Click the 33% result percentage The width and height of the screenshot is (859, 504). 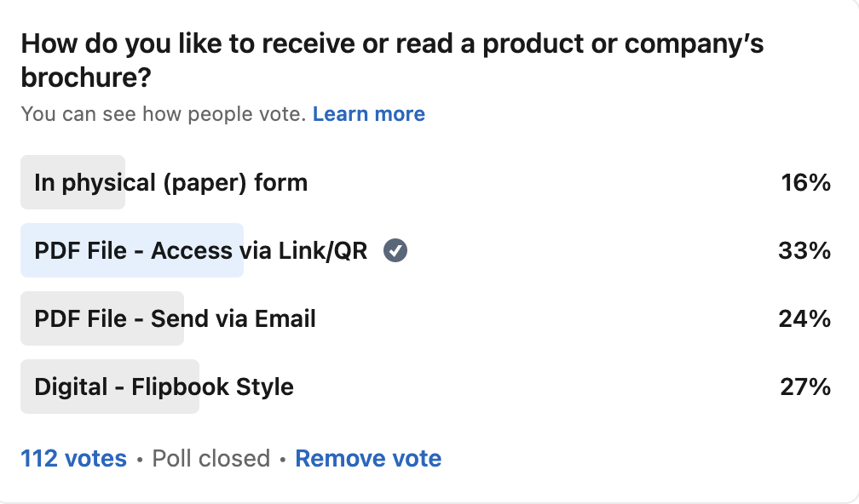pos(804,250)
